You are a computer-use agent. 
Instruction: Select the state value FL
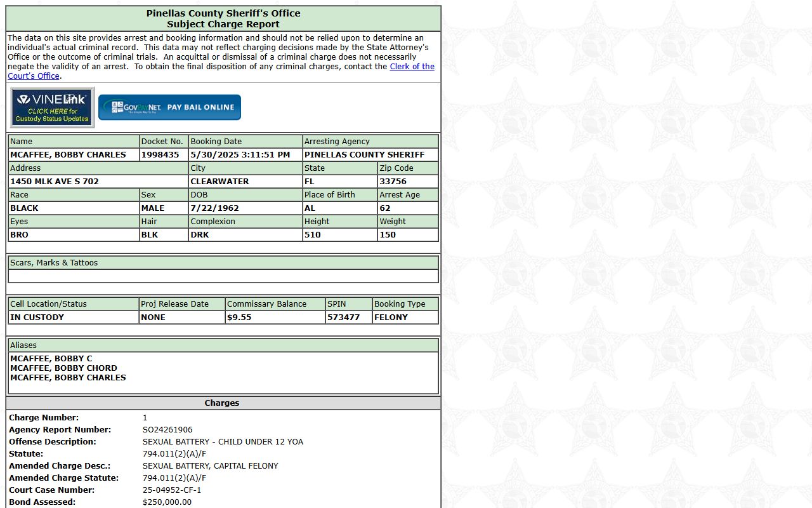[340, 182]
